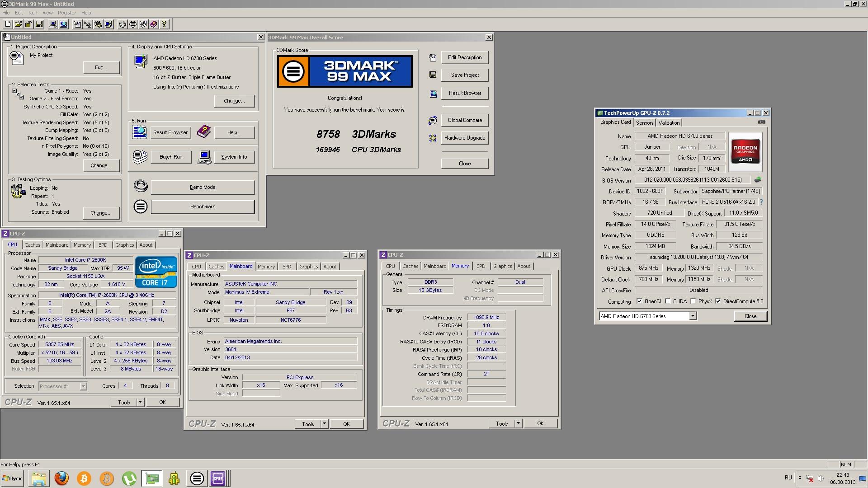Click the question mark toolbar icon
The width and height of the screenshot is (868, 488).
pos(164,24)
